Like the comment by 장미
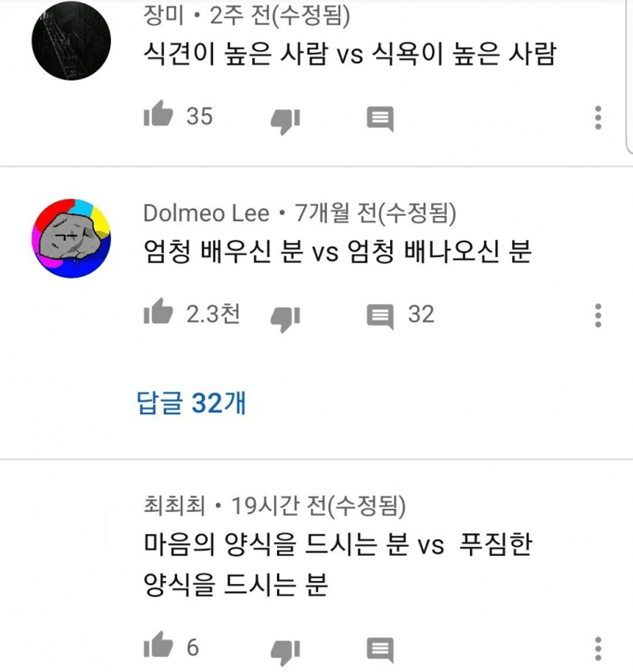 pyautogui.click(x=158, y=113)
